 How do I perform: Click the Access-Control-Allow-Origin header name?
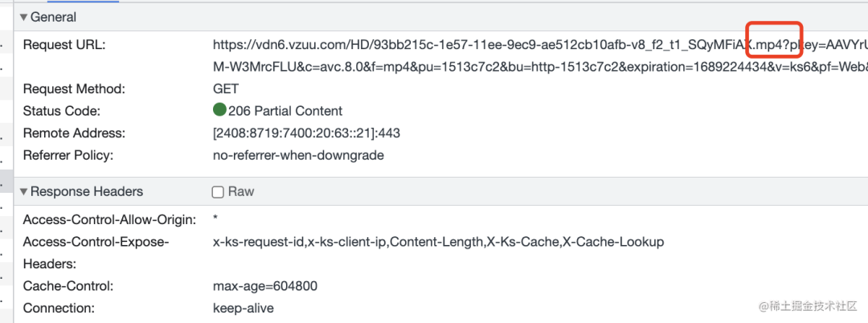click(x=109, y=220)
